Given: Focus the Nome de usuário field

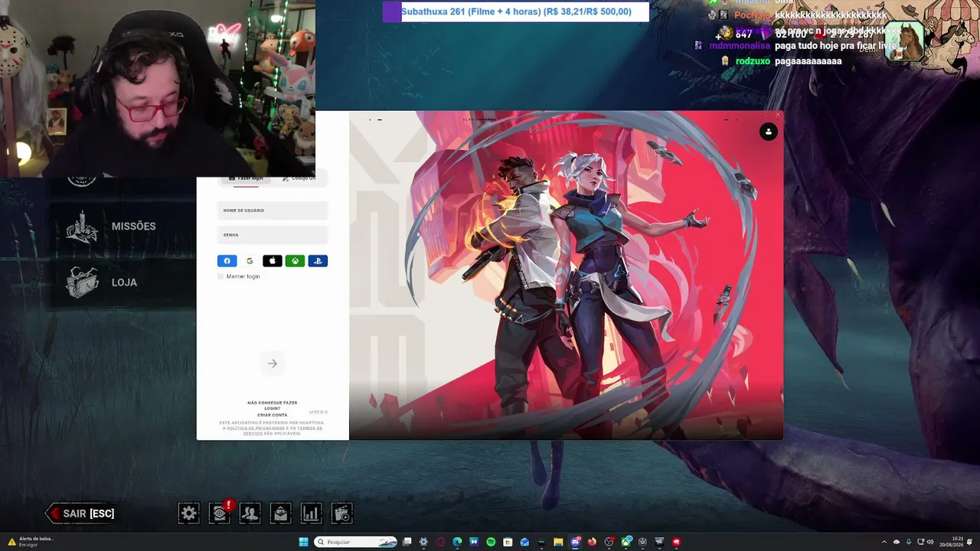Looking at the screenshot, I should (273, 210).
